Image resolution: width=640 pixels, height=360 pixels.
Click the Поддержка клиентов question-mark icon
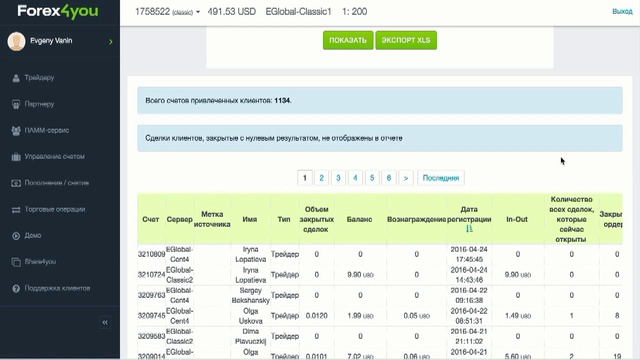tap(16, 289)
